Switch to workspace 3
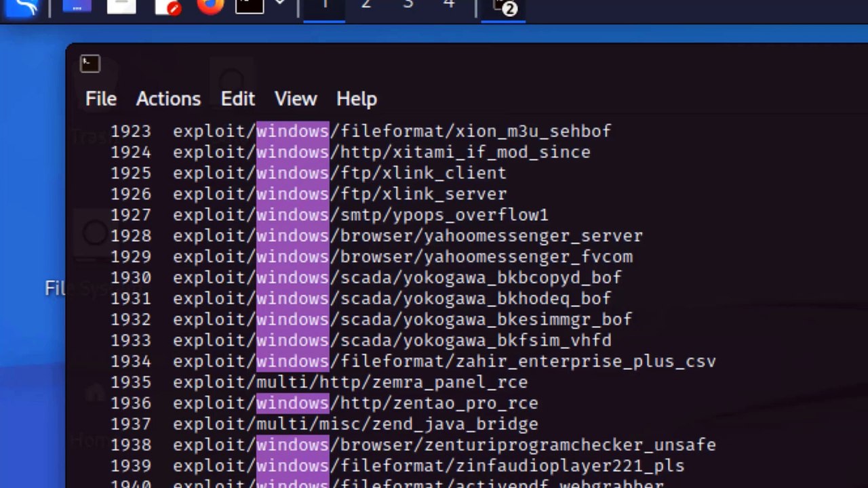This screenshot has height=488, width=868. tap(408, 5)
